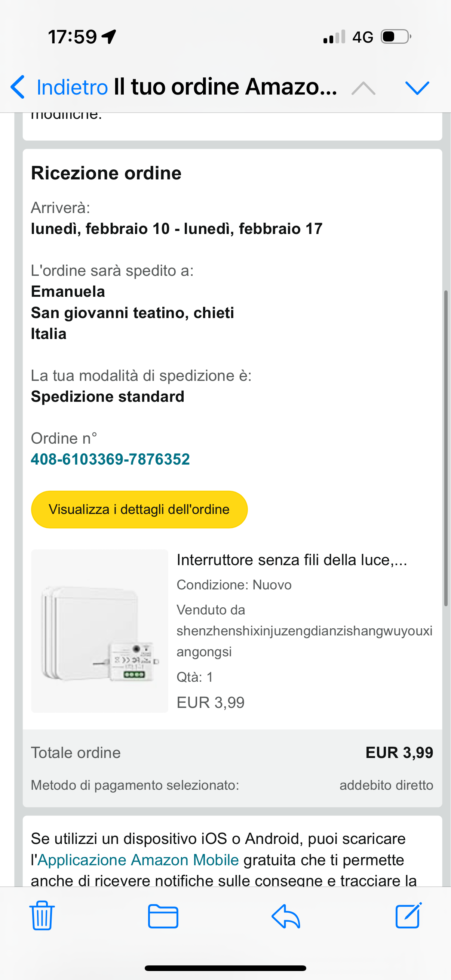Tap the compose new message icon
This screenshot has width=451, height=980.
click(408, 915)
